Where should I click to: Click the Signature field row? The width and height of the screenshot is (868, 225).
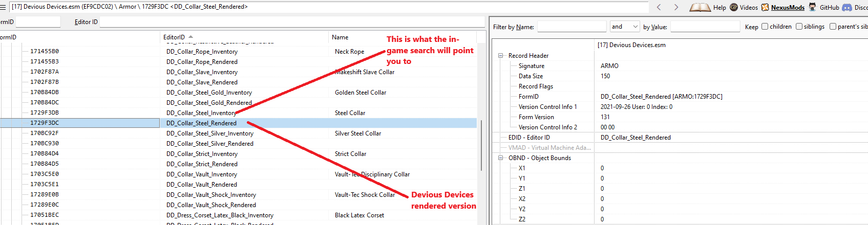(x=680, y=66)
